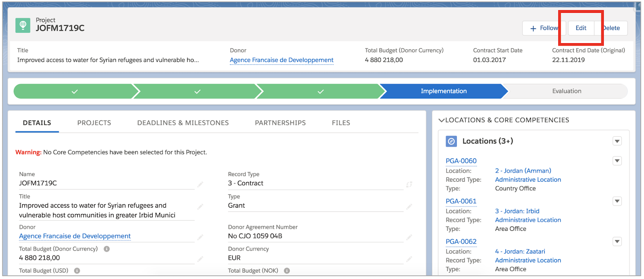
Task: Open the PGA-0062 row actions dropdown
Action: pos(617,242)
